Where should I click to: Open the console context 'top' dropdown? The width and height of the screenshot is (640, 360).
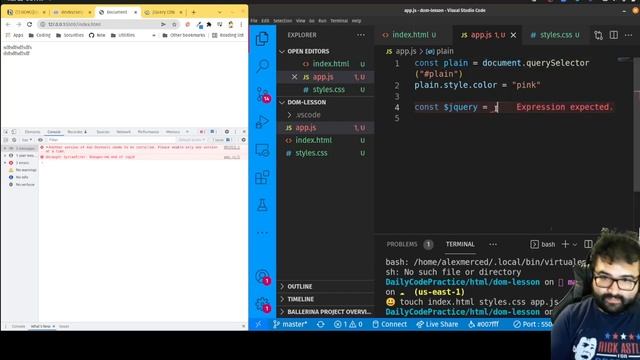click(27, 140)
